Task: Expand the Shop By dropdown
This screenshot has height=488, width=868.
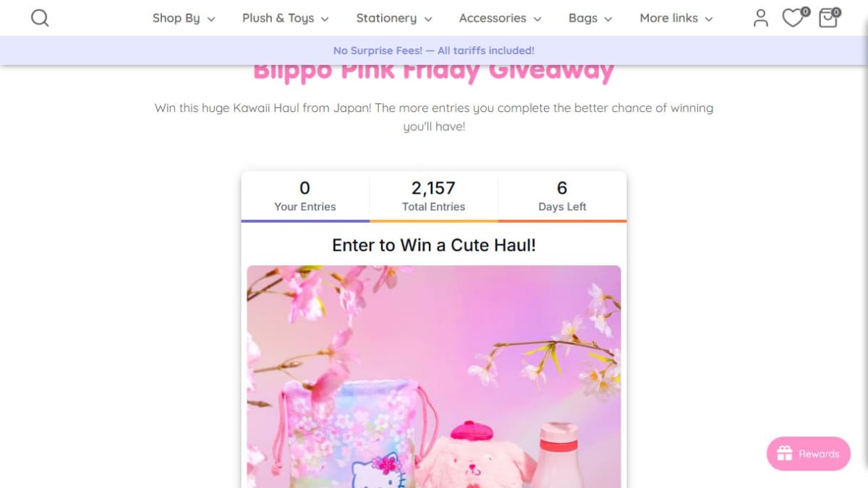Action: click(x=184, y=18)
